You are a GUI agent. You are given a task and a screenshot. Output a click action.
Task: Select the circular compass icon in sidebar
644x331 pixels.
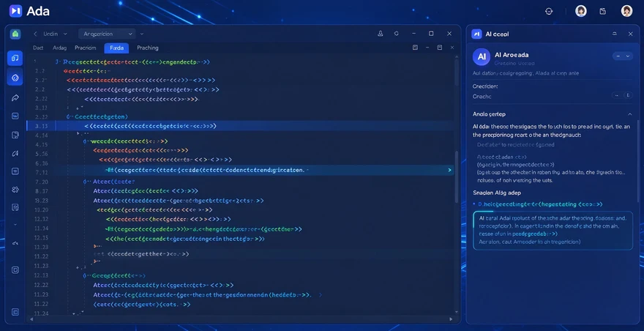tap(15, 78)
